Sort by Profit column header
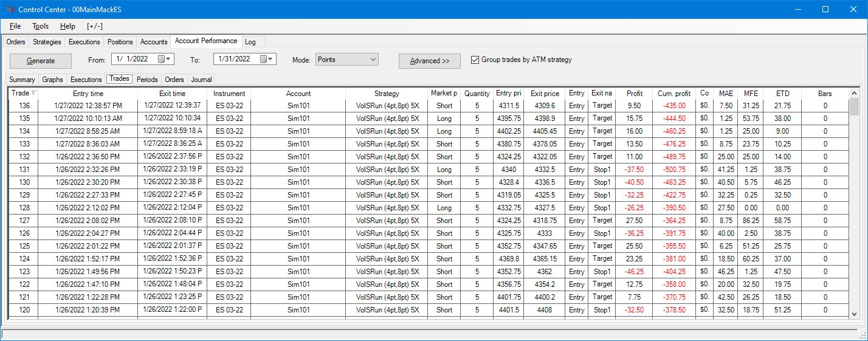Screen dimensions: 868x341 tap(634, 94)
